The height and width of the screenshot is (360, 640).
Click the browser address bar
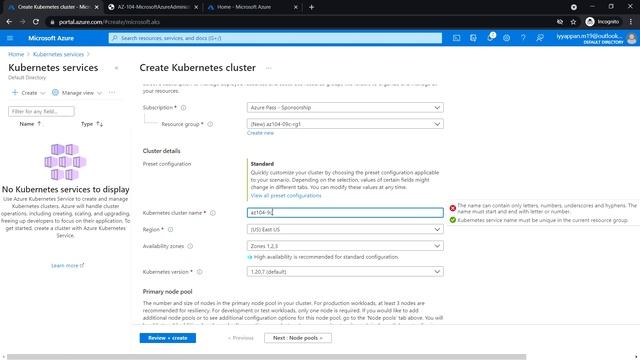(302, 22)
